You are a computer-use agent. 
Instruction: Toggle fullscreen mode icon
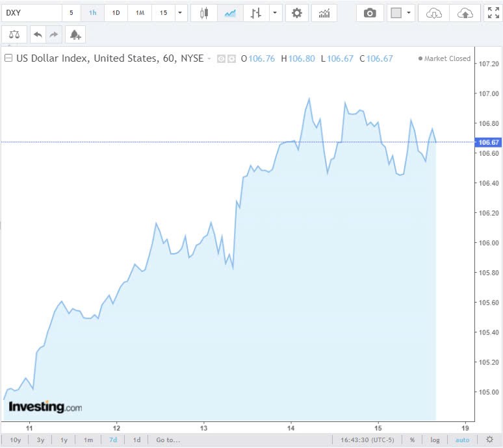tap(493, 13)
